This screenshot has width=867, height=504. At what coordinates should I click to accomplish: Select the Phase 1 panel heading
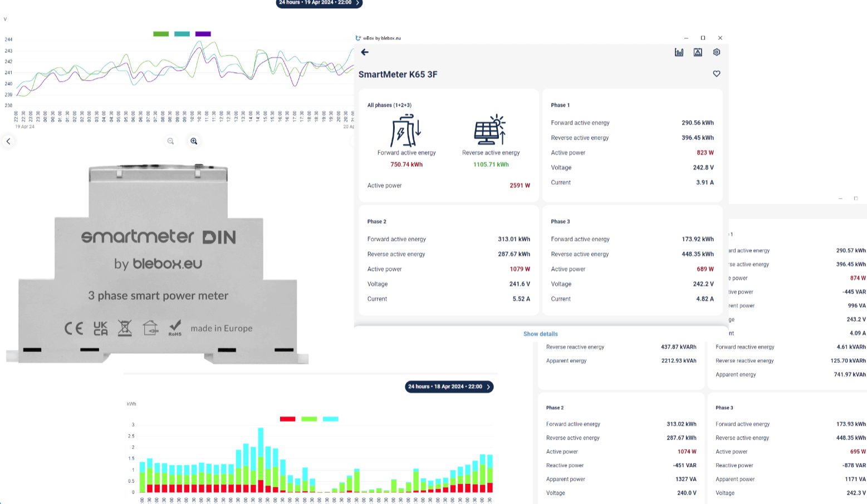(560, 105)
